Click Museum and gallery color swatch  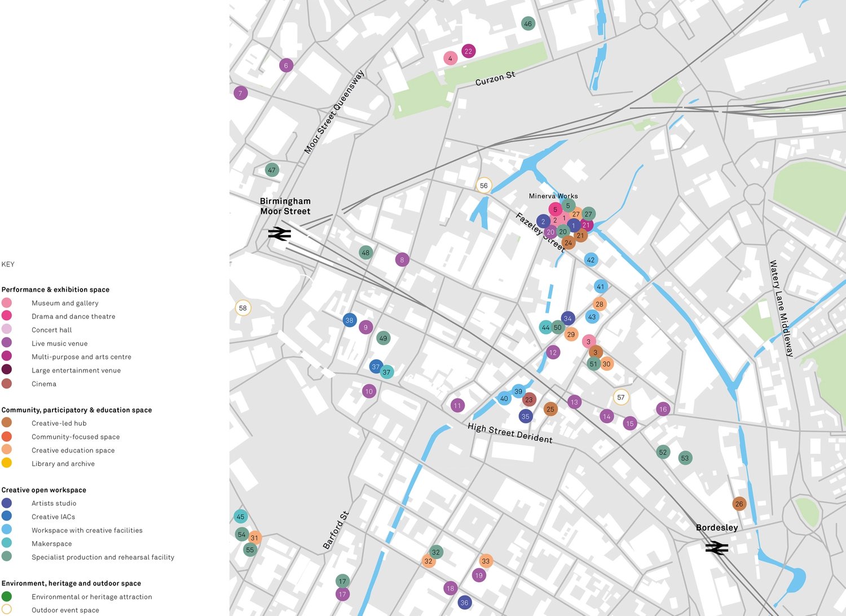coord(7,303)
